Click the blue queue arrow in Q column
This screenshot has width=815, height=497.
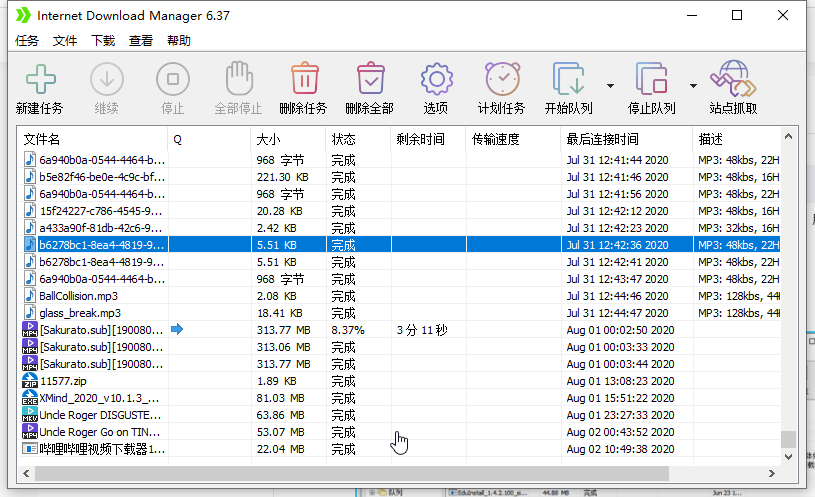[177, 329]
